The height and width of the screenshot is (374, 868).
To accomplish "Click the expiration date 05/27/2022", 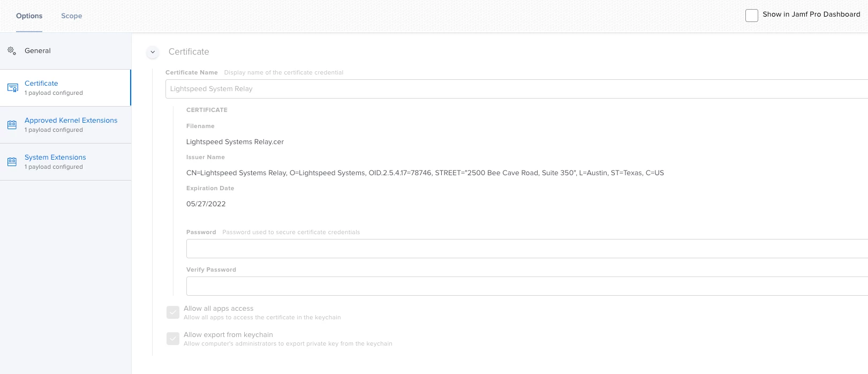I will click(x=206, y=204).
